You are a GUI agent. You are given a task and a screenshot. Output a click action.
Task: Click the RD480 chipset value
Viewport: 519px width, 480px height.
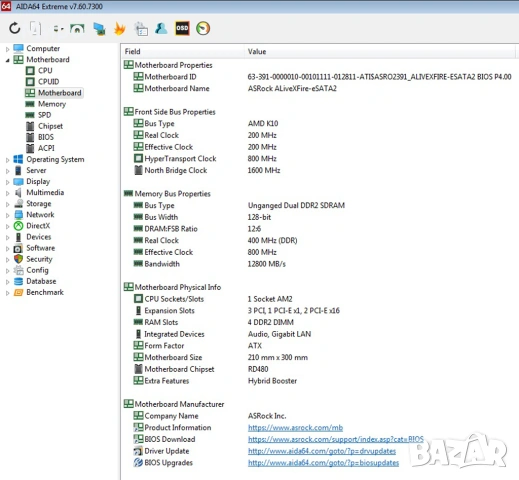pos(258,369)
